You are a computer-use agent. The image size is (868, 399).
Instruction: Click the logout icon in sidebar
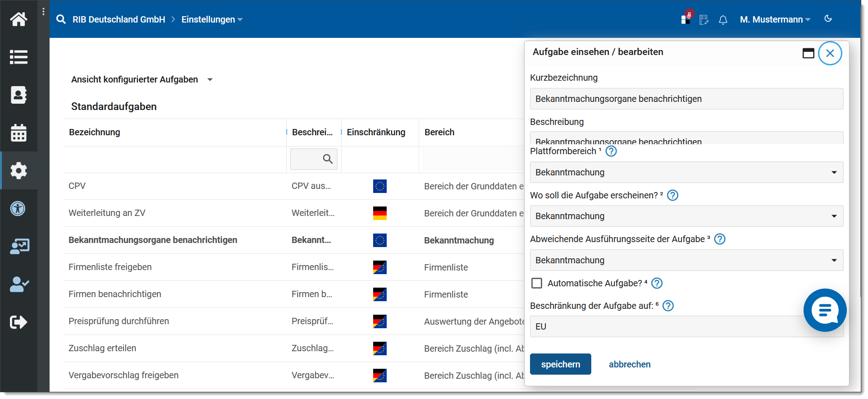tap(18, 322)
